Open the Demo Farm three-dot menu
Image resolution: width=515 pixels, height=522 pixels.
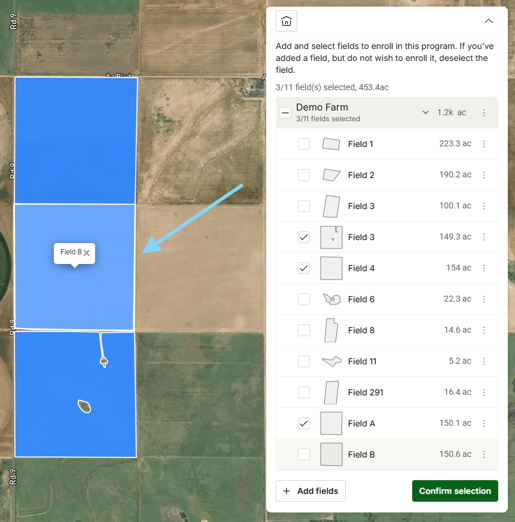click(484, 113)
